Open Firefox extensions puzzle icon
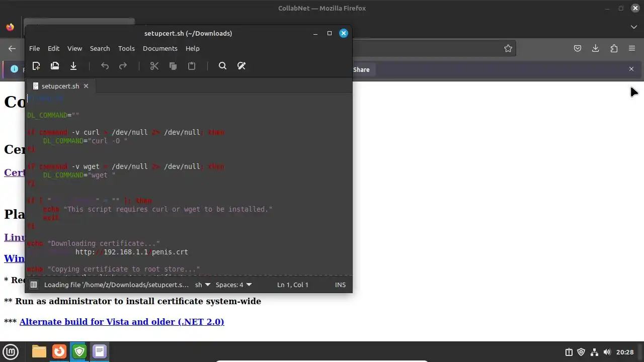The image size is (644, 362). [614, 48]
